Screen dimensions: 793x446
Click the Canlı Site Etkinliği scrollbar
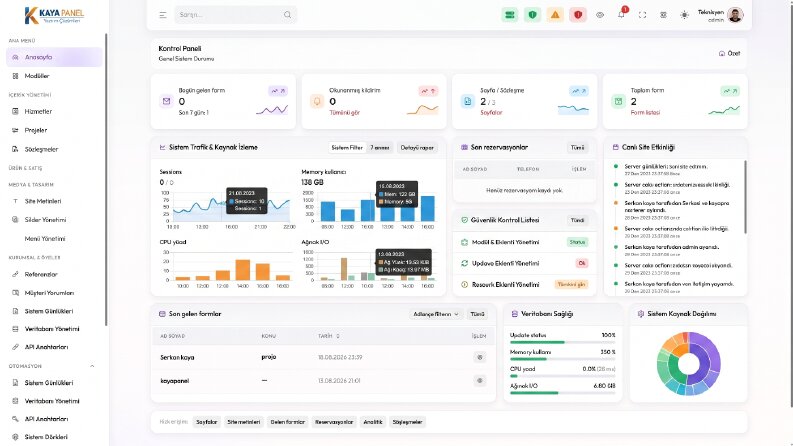coord(745,197)
